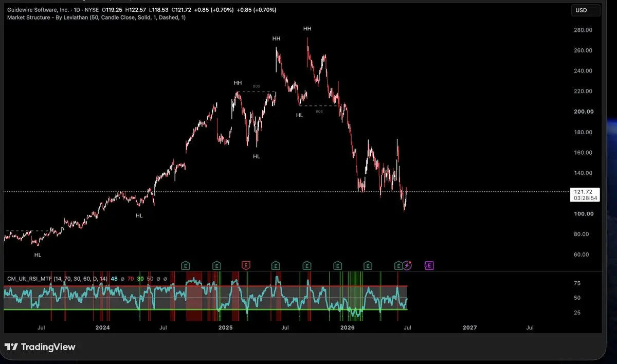Open green earnings marker beside lightning icon

coord(398,265)
